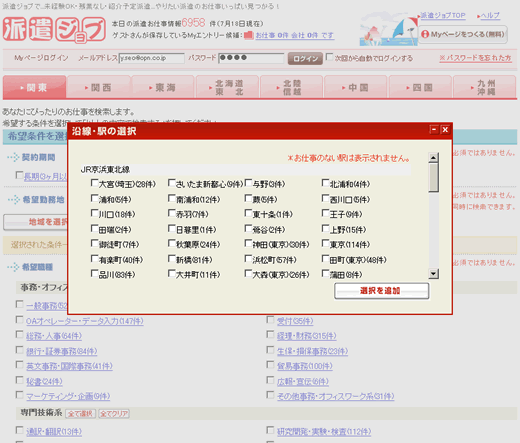Screen dimensions: 520x443
Task: Click the 派遣ジョブ site logo
Action: click(x=54, y=30)
